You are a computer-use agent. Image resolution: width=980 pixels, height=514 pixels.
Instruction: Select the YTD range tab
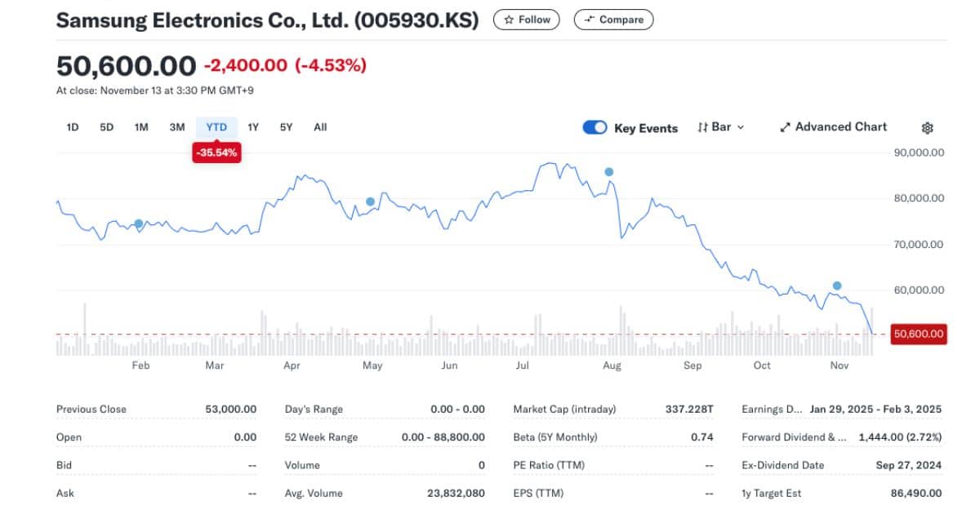216,127
